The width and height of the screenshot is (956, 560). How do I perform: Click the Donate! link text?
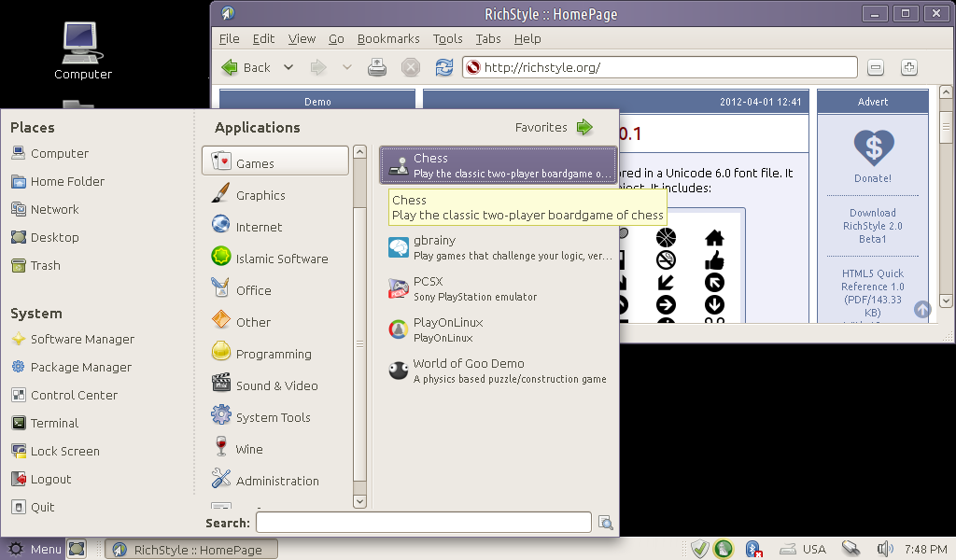(x=873, y=178)
